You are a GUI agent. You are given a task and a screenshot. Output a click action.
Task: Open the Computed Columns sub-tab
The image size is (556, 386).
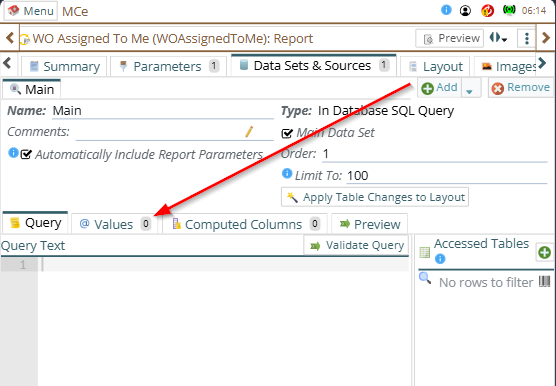point(245,224)
